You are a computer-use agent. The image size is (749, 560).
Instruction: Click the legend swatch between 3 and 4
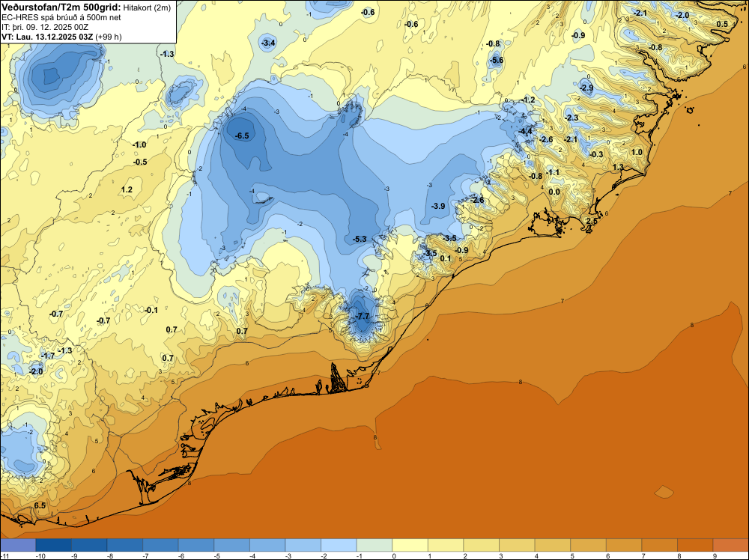(517, 545)
